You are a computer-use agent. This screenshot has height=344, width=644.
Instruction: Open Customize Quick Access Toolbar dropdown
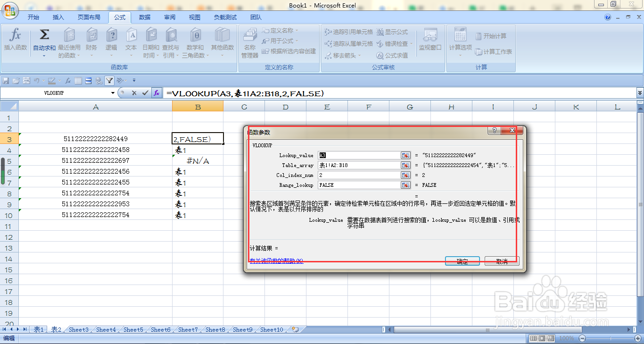pos(134,81)
